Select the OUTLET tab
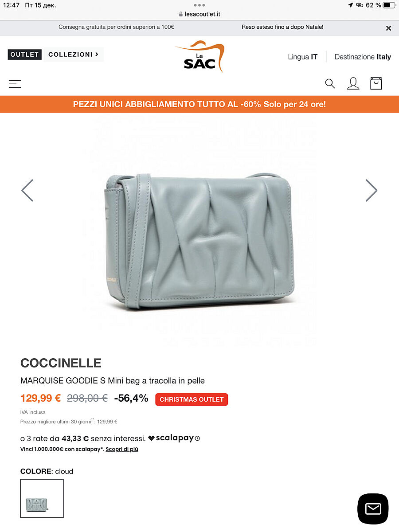 pos(24,55)
